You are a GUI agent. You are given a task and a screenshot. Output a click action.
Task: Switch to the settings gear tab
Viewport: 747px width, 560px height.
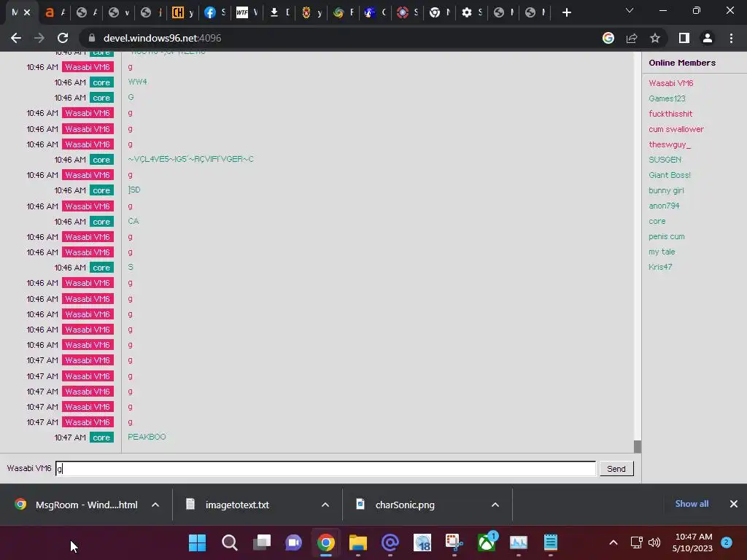pos(472,13)
